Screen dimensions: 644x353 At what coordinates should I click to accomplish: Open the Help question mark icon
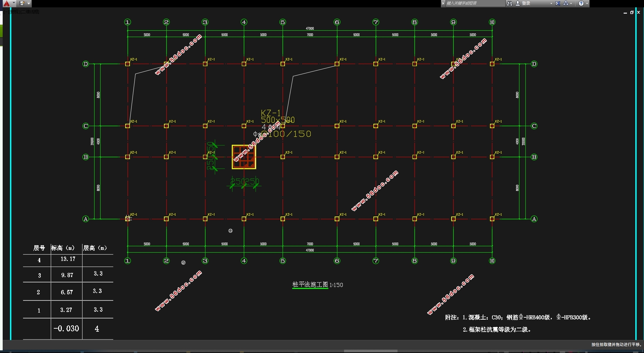point(581,3)
